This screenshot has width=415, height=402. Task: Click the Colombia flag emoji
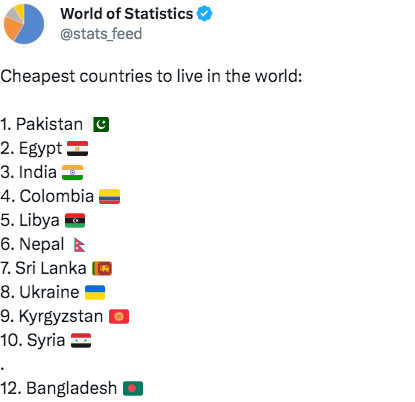point(109,196)
